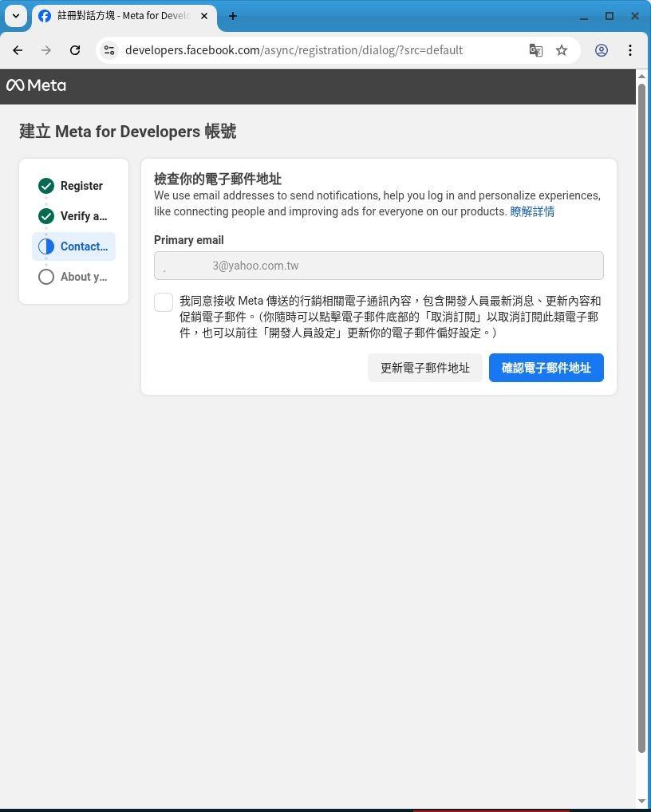Select the Register step label
This screenshot has height=812, width=651.
click(81, 186)
